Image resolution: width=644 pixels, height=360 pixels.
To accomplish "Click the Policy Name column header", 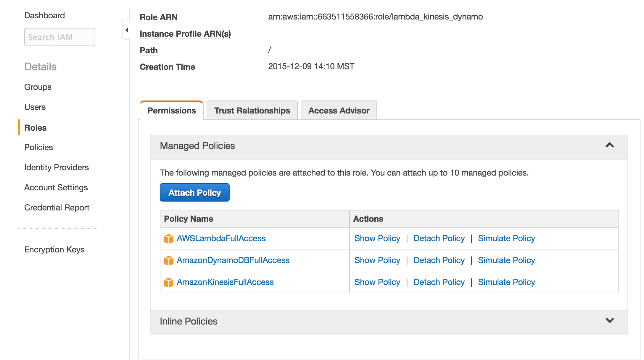I will click(x=189, y=219).
